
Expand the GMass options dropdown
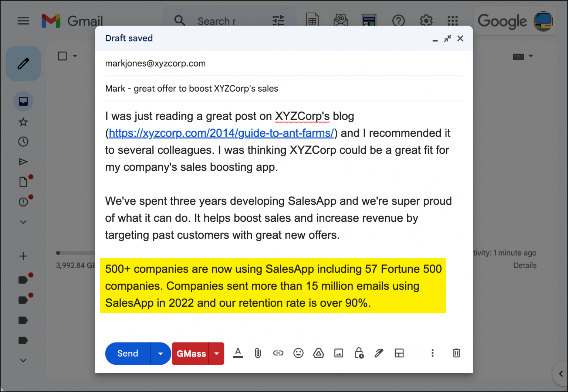click(216, 353)
